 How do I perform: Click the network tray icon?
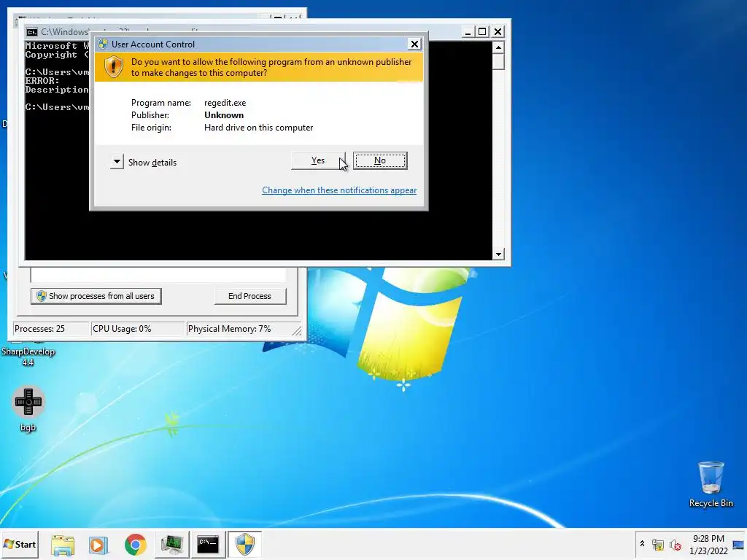(658, 544)
